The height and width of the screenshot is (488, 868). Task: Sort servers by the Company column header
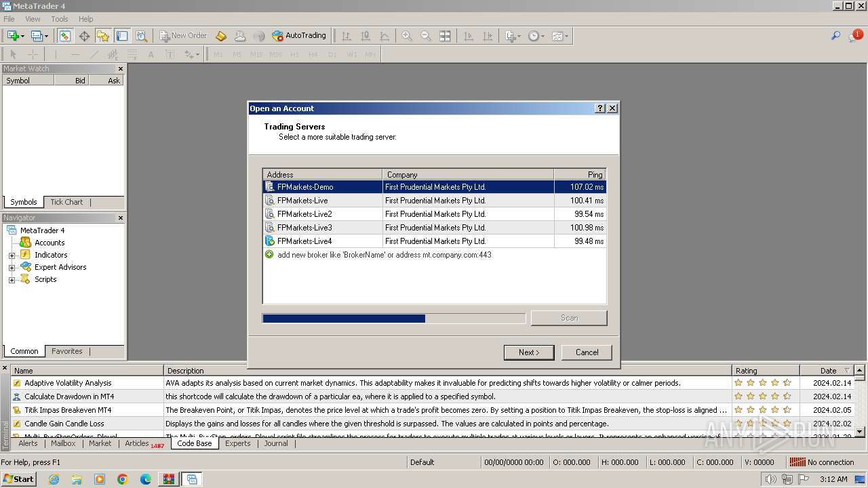point(468,174)
